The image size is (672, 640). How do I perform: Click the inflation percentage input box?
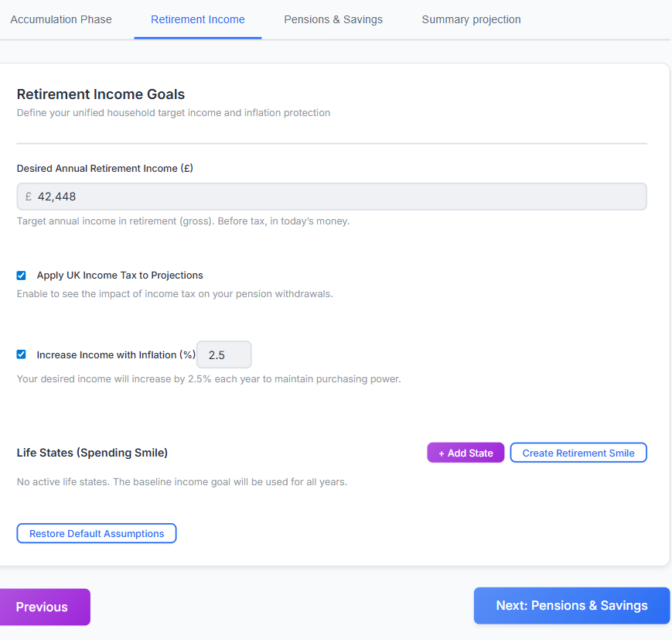click(x=223, y=354)
